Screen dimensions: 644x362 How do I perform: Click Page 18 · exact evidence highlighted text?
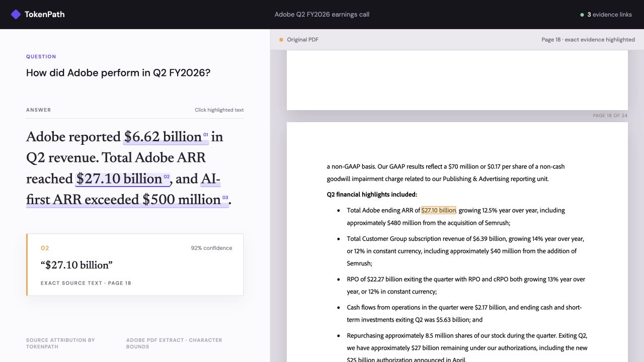(588, 40)
